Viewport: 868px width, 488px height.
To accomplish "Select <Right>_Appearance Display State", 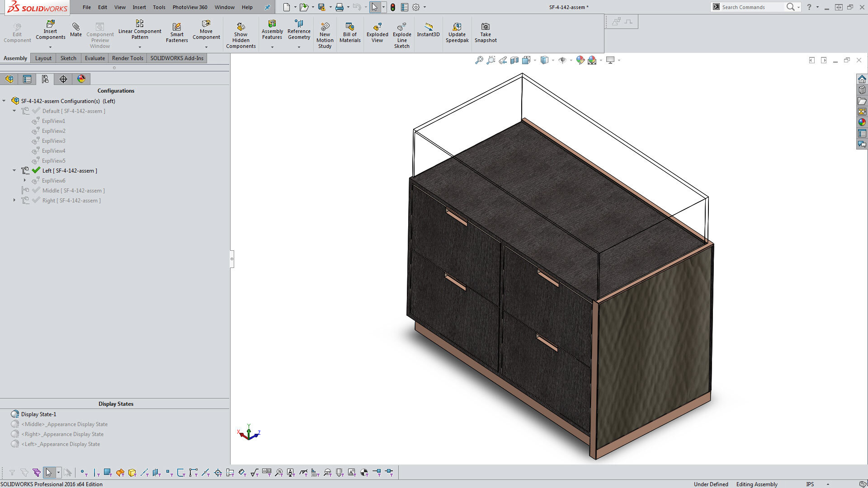I will click(x=62, y=434).
